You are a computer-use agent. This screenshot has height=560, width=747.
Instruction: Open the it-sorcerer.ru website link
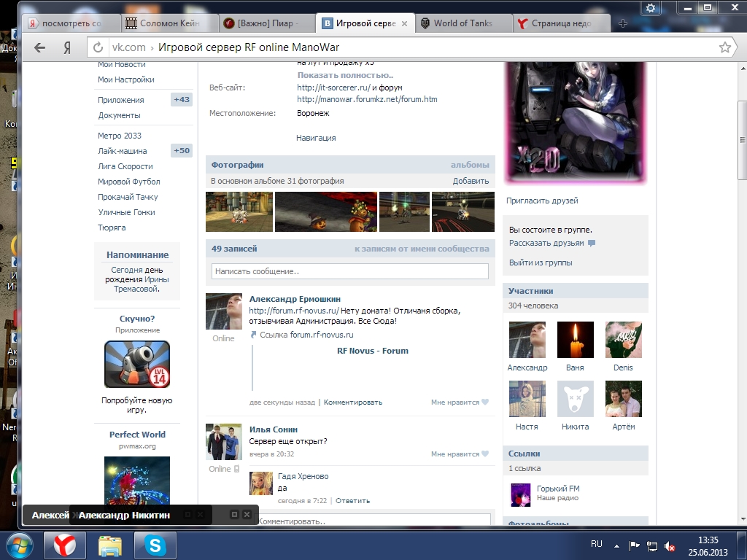[x=333, y=87]
